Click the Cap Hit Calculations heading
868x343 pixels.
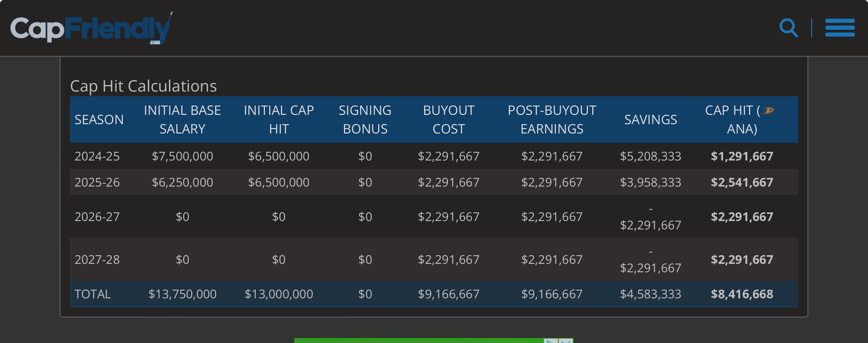coord(143,86)
